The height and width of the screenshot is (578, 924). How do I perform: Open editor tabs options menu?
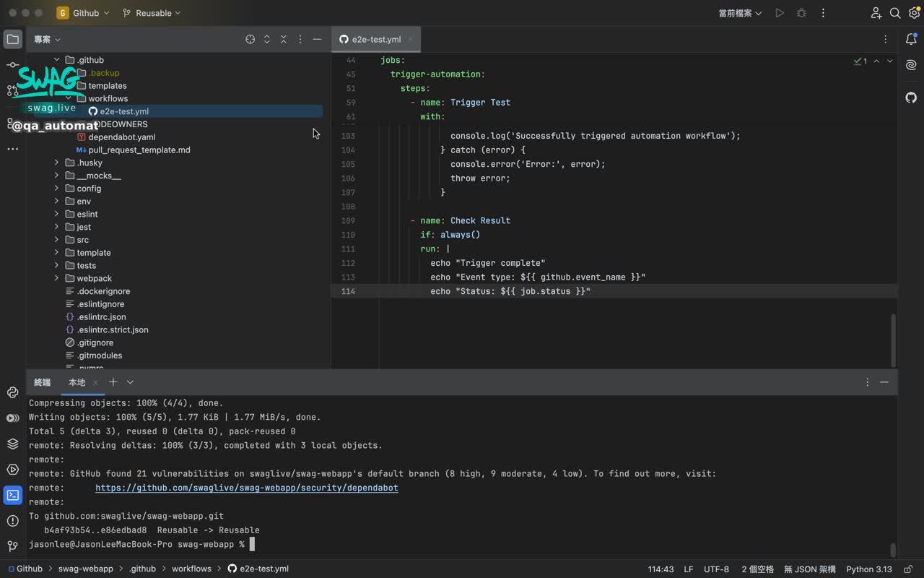pyautogui.click(x=886, y=39)
